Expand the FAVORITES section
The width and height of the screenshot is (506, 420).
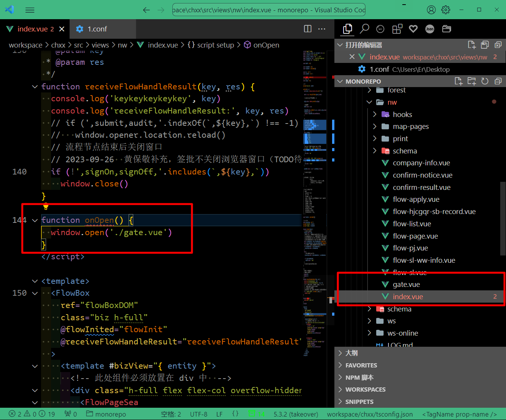point(340,365)
